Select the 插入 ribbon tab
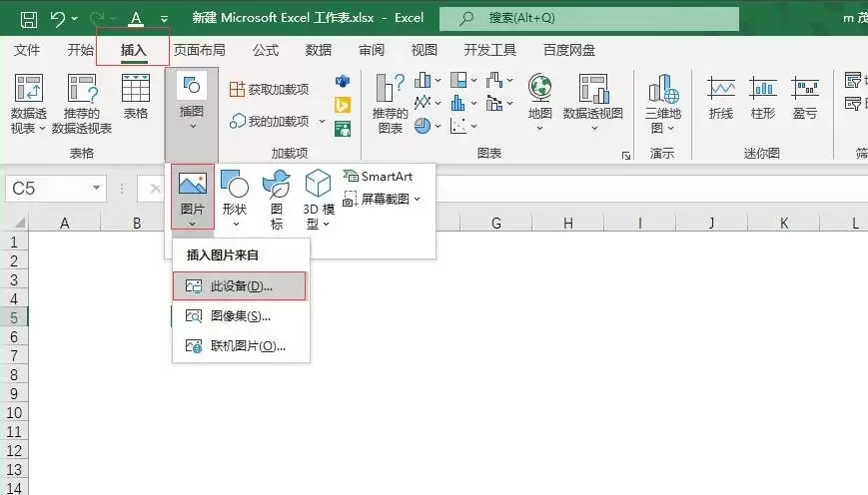Viewport: 868px width, 495px height. point(133,50)
